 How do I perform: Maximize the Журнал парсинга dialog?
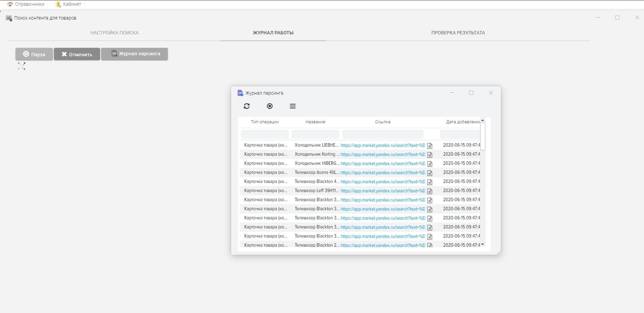[471, 93]
